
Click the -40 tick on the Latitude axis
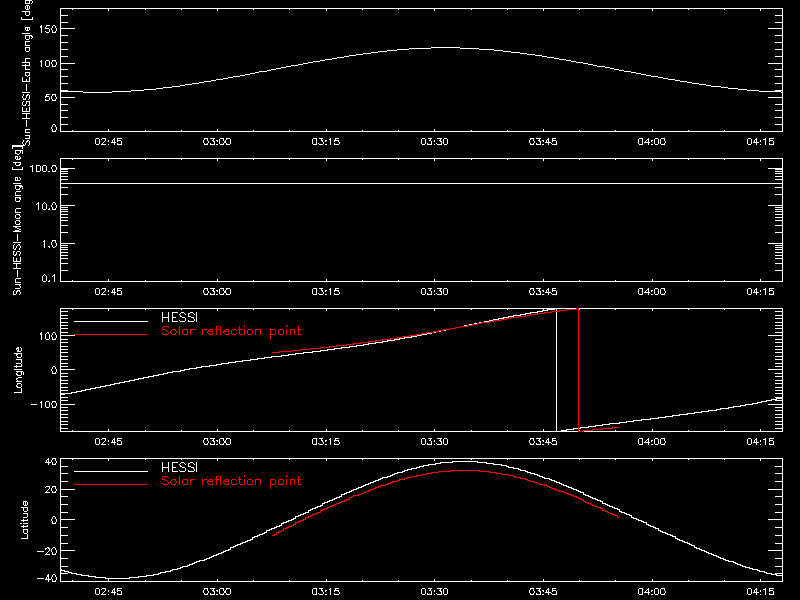tap(47, 578)
